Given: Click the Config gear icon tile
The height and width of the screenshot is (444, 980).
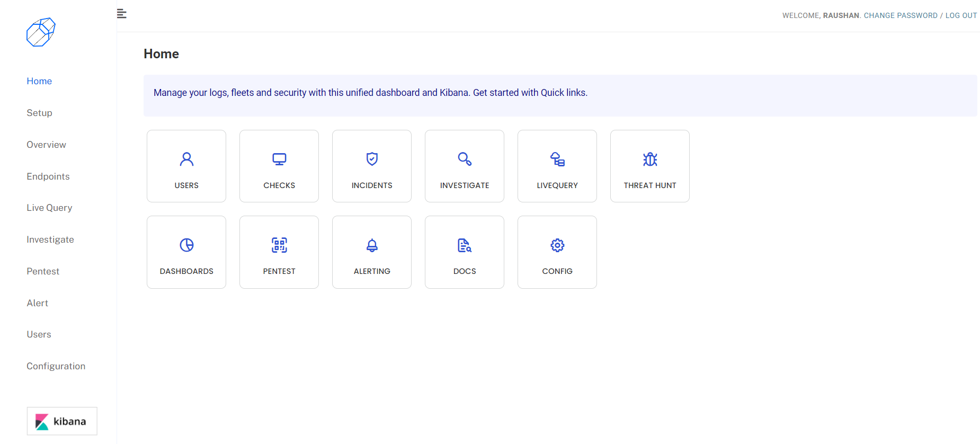Looking at the screenshot, I should coord(557,245).
